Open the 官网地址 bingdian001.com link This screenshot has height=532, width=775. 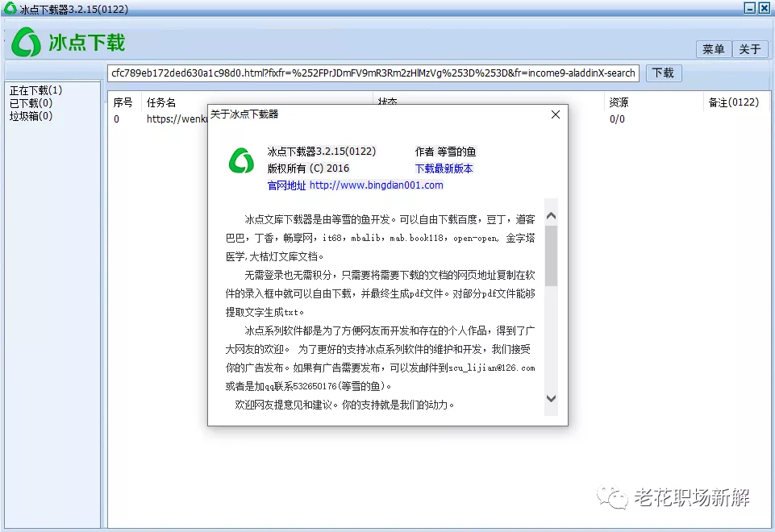[x=355, y=185]
